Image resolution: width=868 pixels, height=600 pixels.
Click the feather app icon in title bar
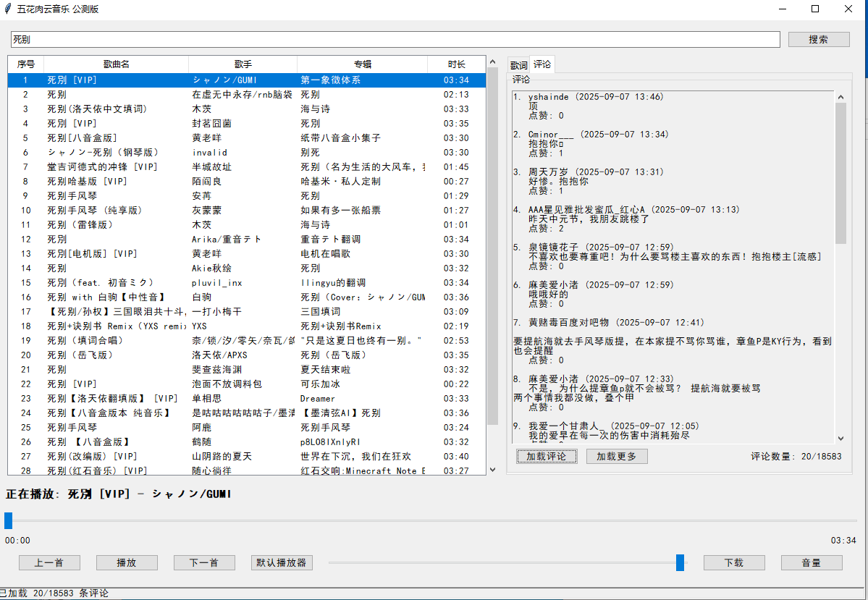point(9,9)
